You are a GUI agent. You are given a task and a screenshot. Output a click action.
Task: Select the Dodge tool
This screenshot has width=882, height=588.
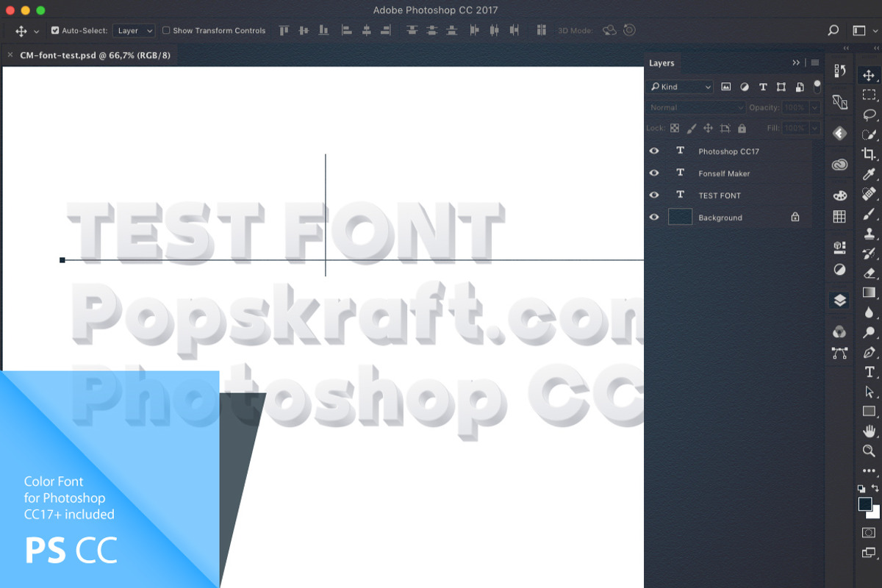[869, 332]
